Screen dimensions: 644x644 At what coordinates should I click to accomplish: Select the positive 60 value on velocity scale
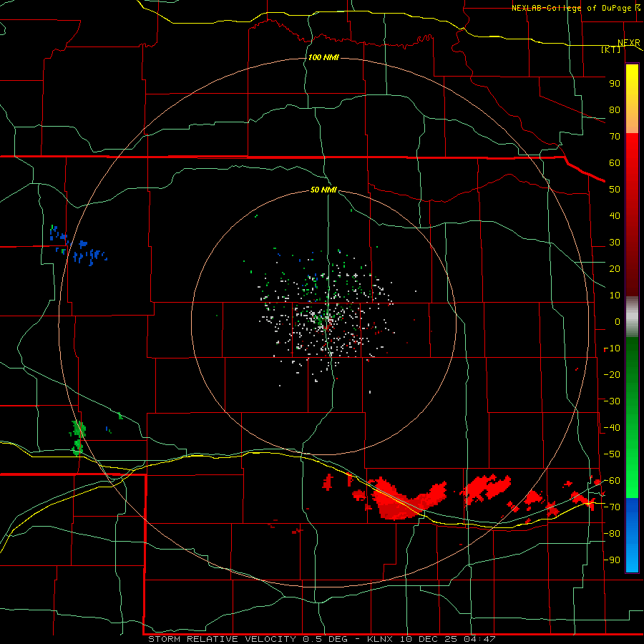[x=615, y=162]
